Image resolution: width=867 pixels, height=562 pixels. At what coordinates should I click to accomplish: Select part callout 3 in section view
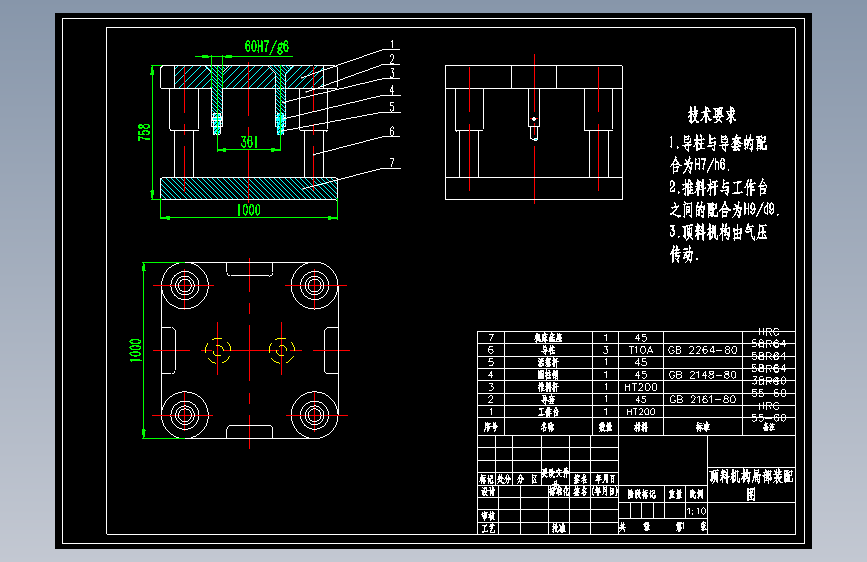392,73
